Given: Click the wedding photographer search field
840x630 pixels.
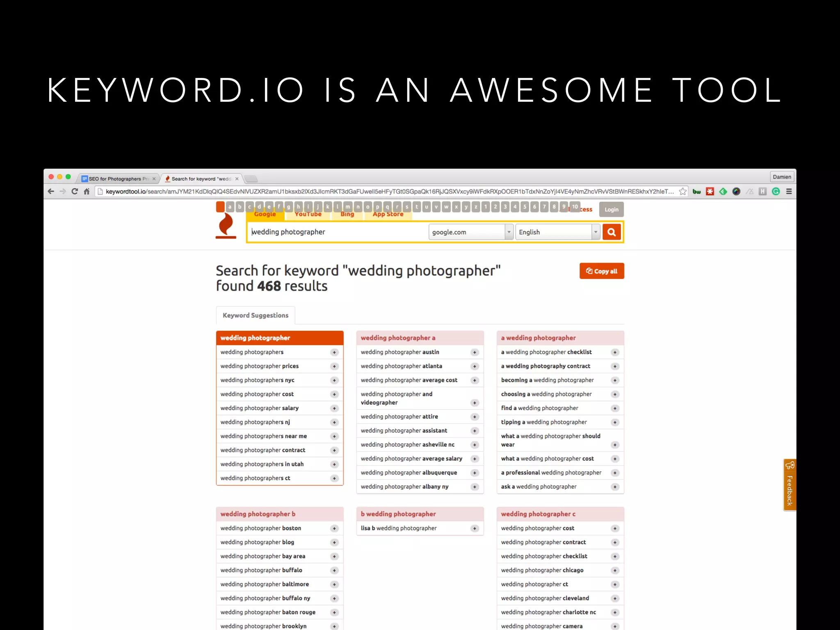Looking at the screenshot, I should point(336,232).
